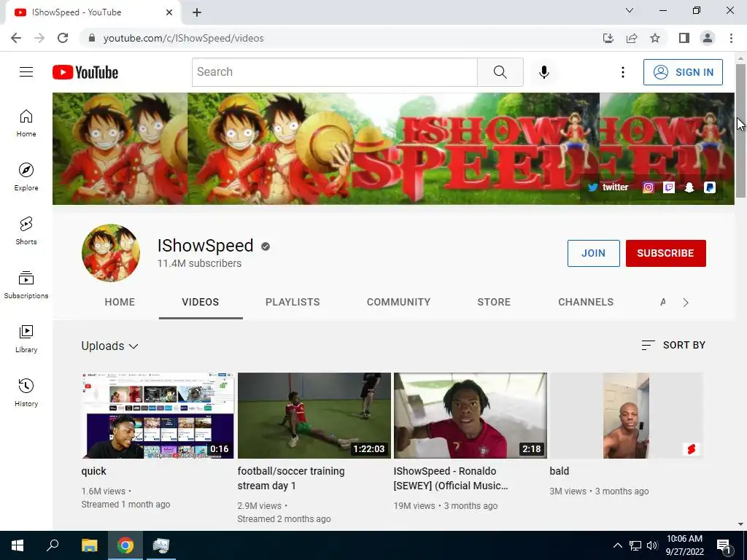Toggle Chrome side panel
The height and width of the screenshot is (560, 747).
click(684, 38)
